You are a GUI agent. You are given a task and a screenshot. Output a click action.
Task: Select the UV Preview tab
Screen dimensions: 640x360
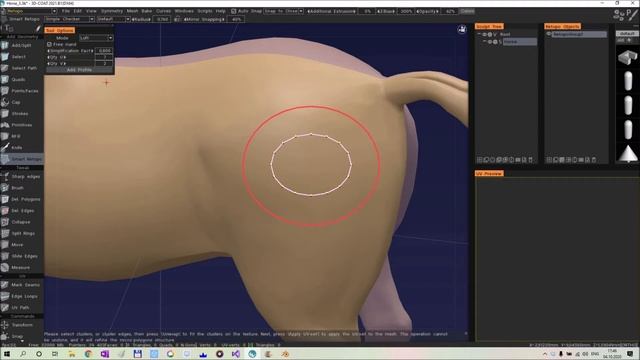[x=489, y=173]
